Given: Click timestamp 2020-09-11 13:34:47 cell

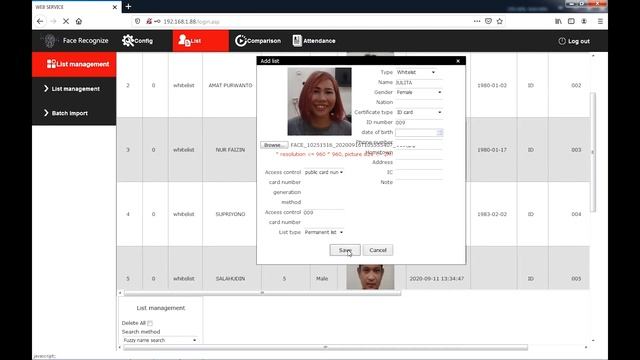Looking at the screenshot, I should 437,278.
